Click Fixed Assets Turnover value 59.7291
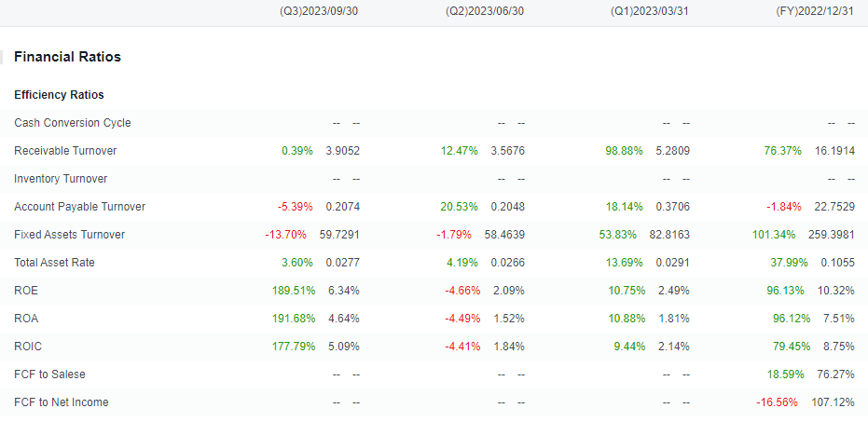 click(x=339, y=235)
